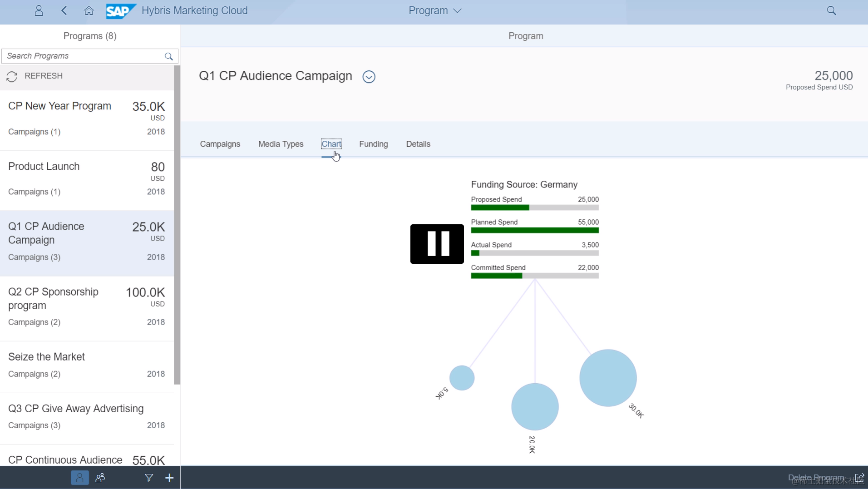Select the My Programs person icon in footer
868x489 pixels.
(79, 478)
